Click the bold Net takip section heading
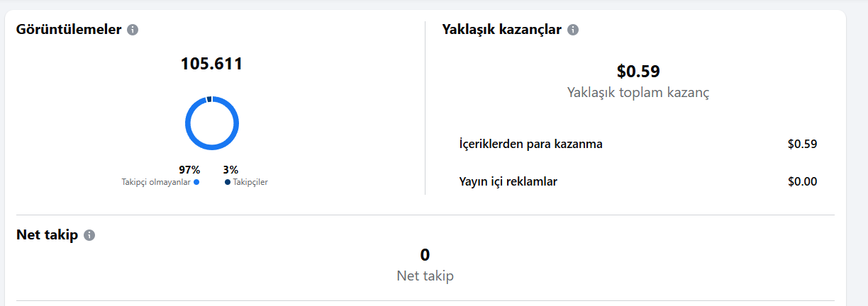Image resolution: width=868 pixels, height=306 pixels. coord(47,235)
